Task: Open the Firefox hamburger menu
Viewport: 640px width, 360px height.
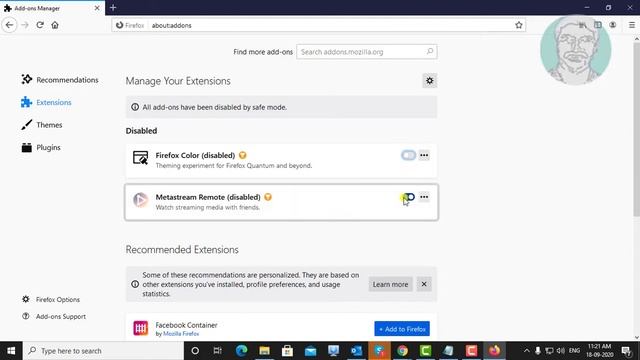Action: click(x=631, y=25)
